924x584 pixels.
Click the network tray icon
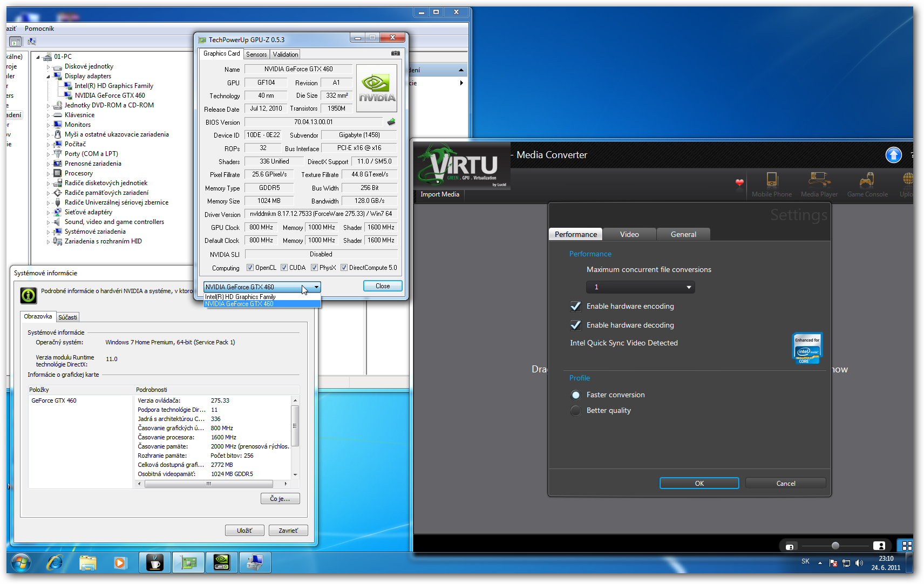coord(846,563)
